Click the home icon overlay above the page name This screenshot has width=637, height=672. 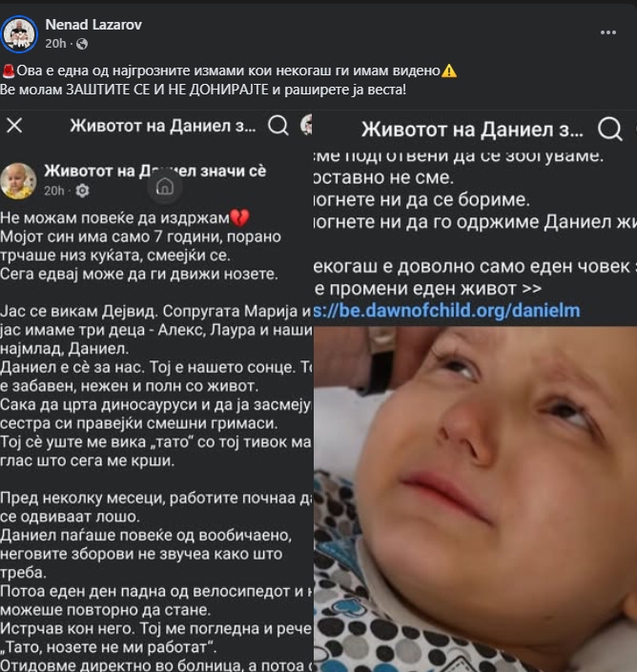(x=165, y=187)
